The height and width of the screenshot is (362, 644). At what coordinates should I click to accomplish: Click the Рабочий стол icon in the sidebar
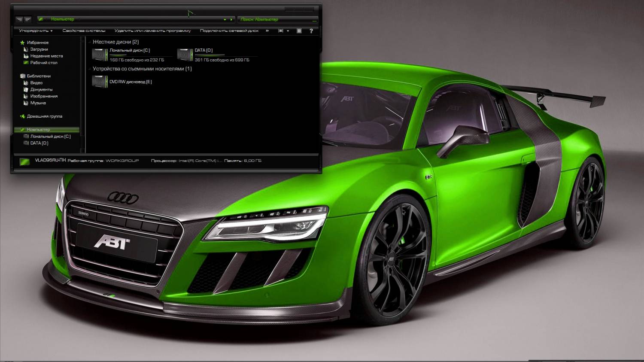[26, 63]
